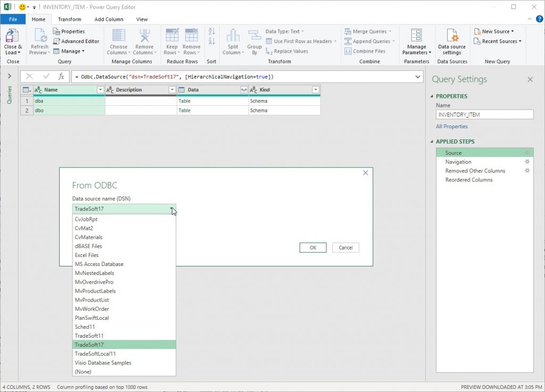Screen dimensions: 545x392
Task: Open the Name column filter dropdown
Action: point(101,89)
